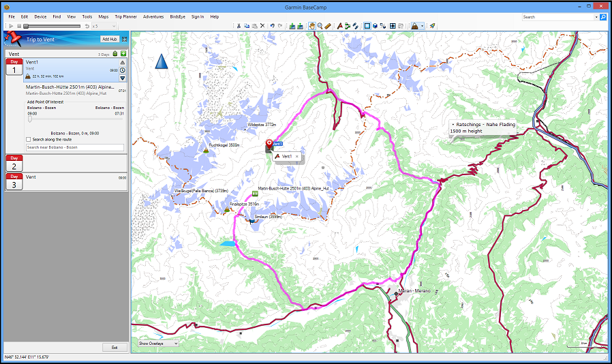
Task: Click the green plus add day icon
Action: pos(123,53)
